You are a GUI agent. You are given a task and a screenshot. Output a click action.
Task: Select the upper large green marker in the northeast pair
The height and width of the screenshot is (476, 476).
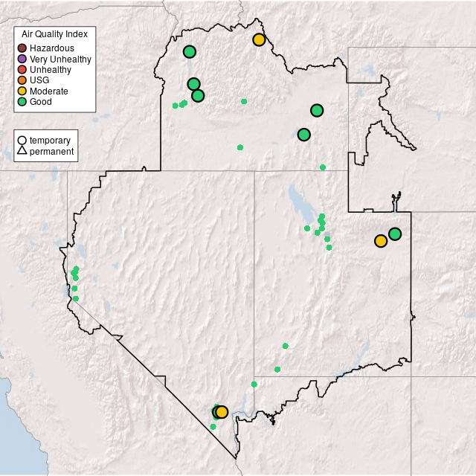317,110
